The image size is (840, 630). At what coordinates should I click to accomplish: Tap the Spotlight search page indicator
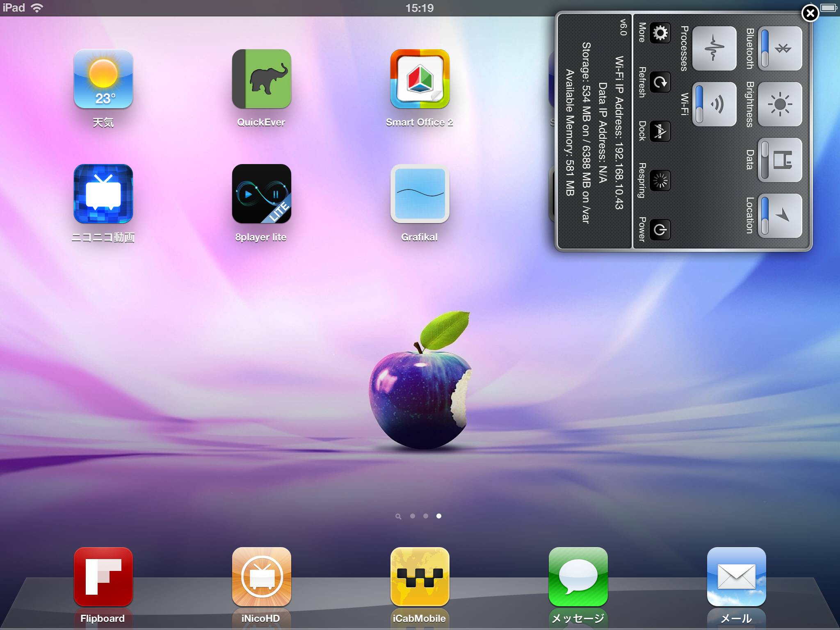click(x=398, y=516)
